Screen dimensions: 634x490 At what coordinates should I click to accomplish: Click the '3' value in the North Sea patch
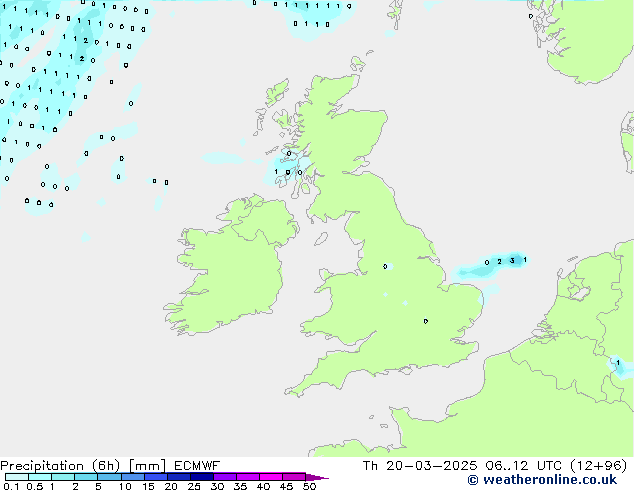tap(512, 260)
